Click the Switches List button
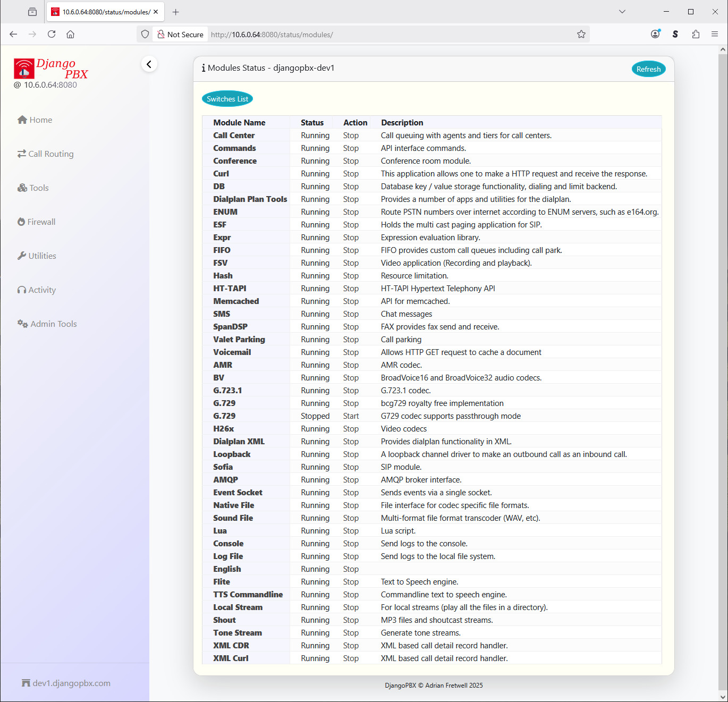This screenshot has height=702, width=728. tap(227, 99)
